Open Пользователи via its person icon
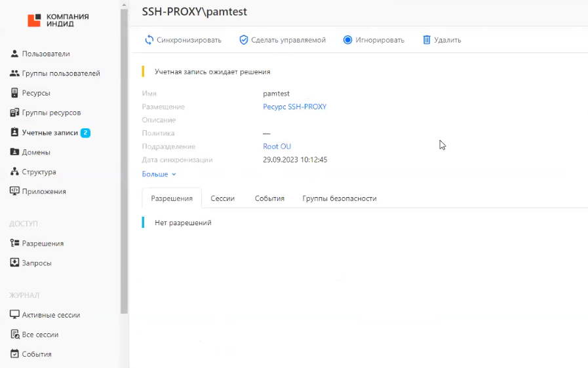Screen dimensions: 588x368 (14, 54)
